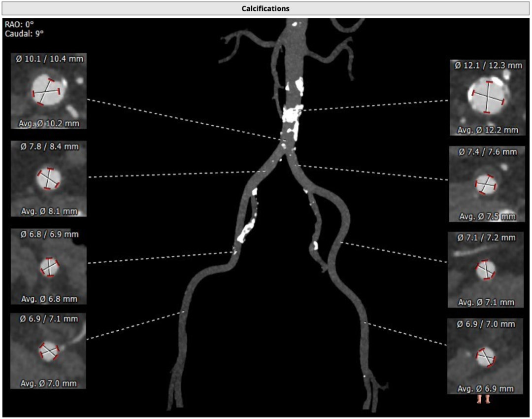Select the Avg. Ø 12.2 mm cross-section thumbnail
The image size is (532, 419).
coord(488,98)
